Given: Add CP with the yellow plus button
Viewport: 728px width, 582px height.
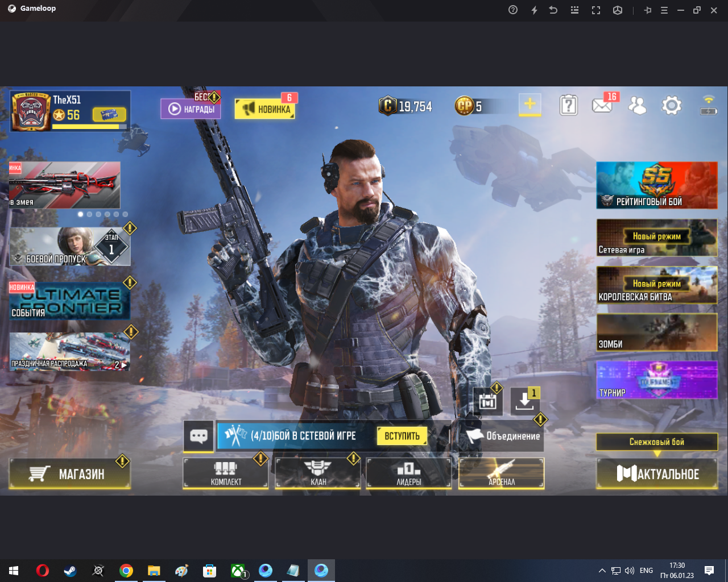Looking at the screenshot, I should 530,105.
